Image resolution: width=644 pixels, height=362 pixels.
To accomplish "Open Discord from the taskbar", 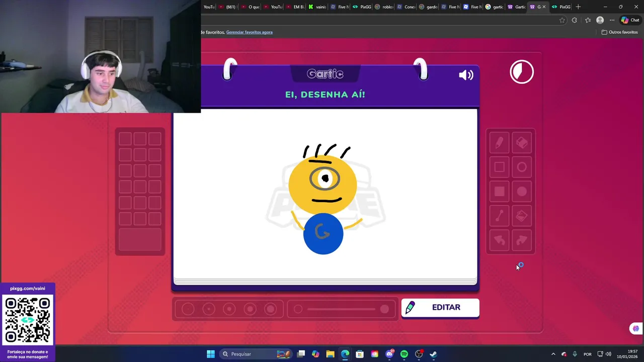I will point(389,354).
